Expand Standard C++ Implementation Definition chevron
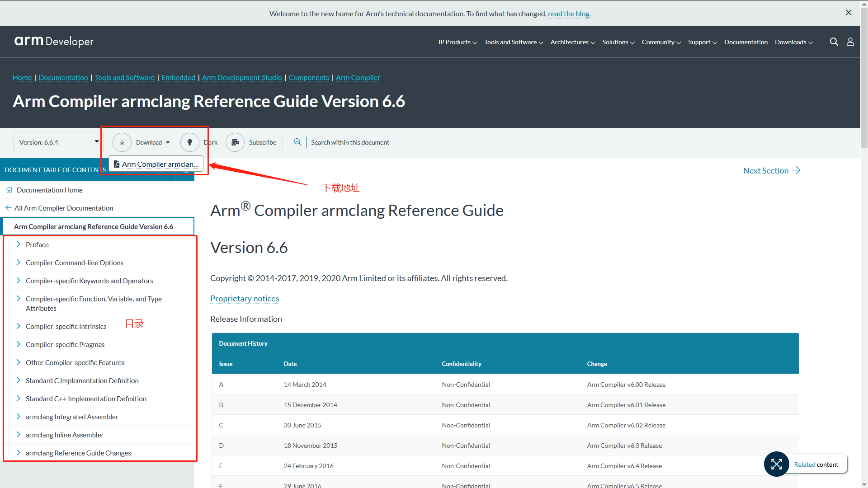Viewport: 868px width, 488px height. point(19,399)
